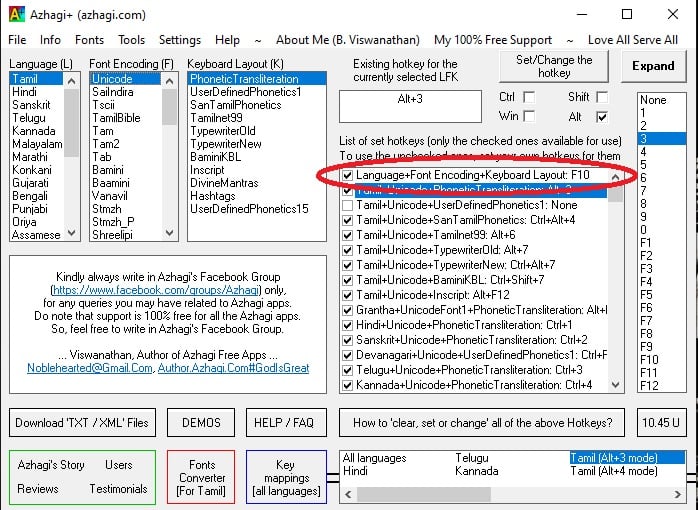This screenshot has height=510, width=698.
Task: Click the Expand button
Action: tap(653, 66)
